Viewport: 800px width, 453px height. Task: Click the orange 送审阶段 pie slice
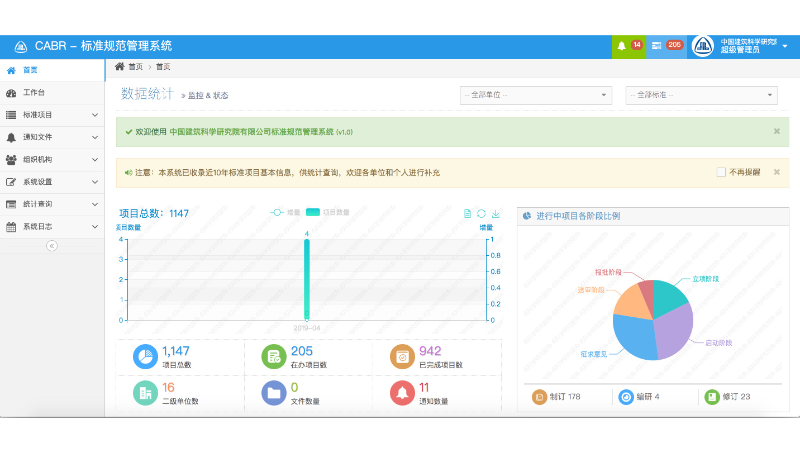633,302
